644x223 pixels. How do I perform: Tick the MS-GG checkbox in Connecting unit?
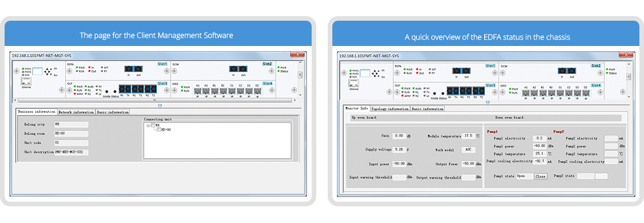pos(159,129)
